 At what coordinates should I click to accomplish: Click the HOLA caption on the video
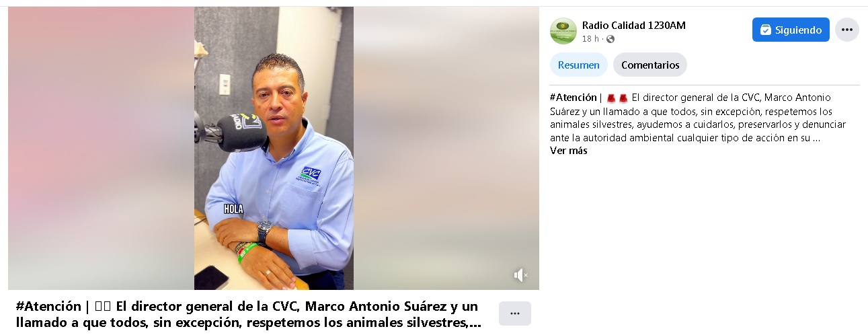233,209
